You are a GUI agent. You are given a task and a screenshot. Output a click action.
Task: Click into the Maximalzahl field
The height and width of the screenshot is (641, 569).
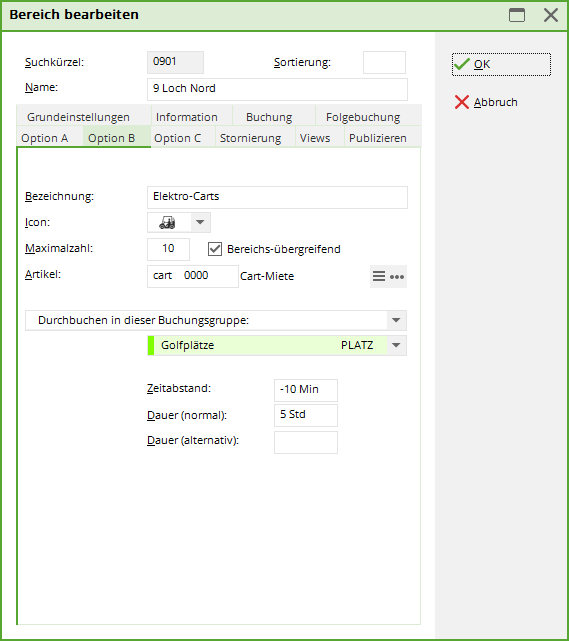tap(168, 249)
